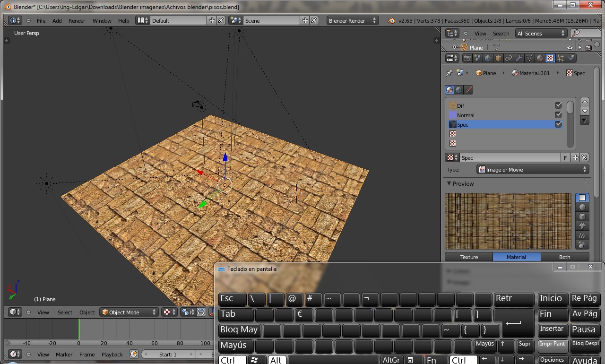
Task: Select the sphere preview shape
Action: (582, 207)
